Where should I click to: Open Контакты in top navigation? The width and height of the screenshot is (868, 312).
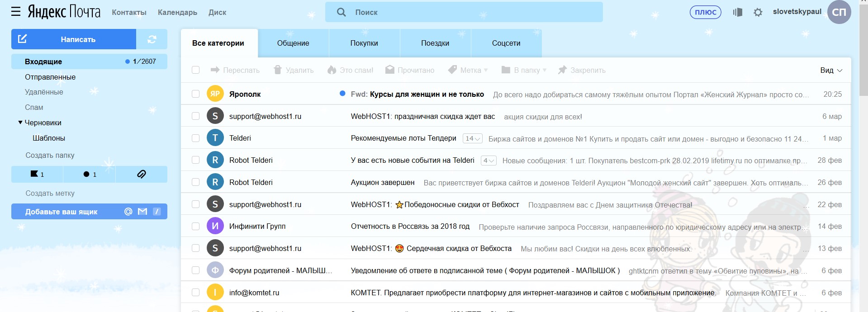point(129,12)
